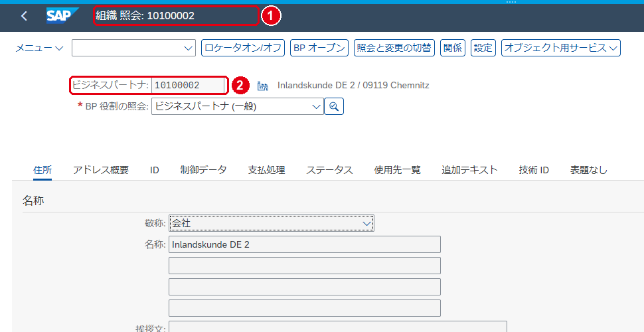Select the 住所 tab
This screenshot has height=332, width=644.
click(x=42, y=170)
